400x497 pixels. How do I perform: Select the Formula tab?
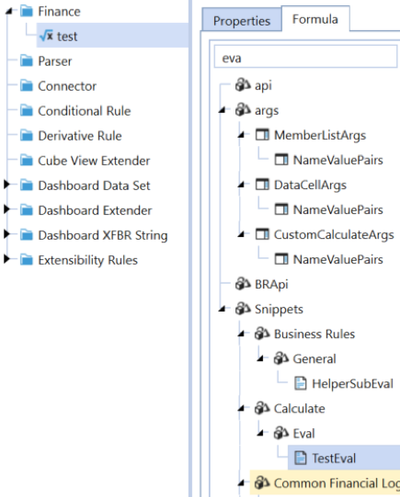coord(315,19)
